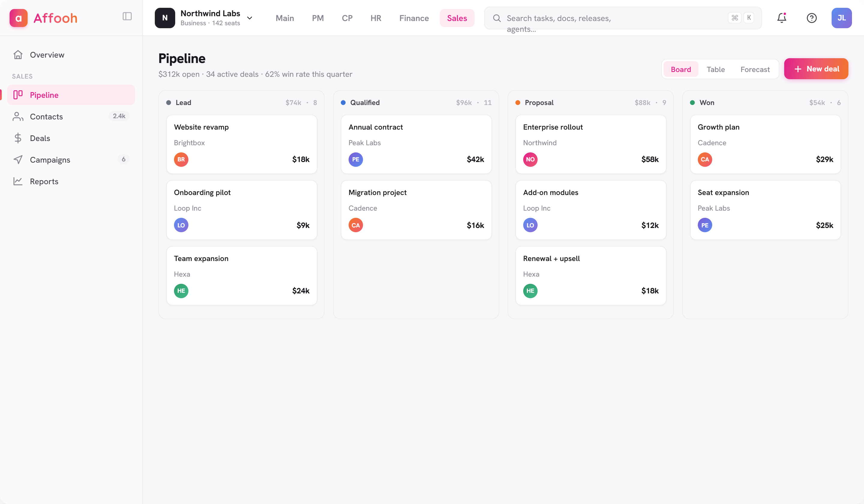The width and height of the screenshot is (864, 504).
Task: Open Overview in the sidebar
Action: (71, 55)
